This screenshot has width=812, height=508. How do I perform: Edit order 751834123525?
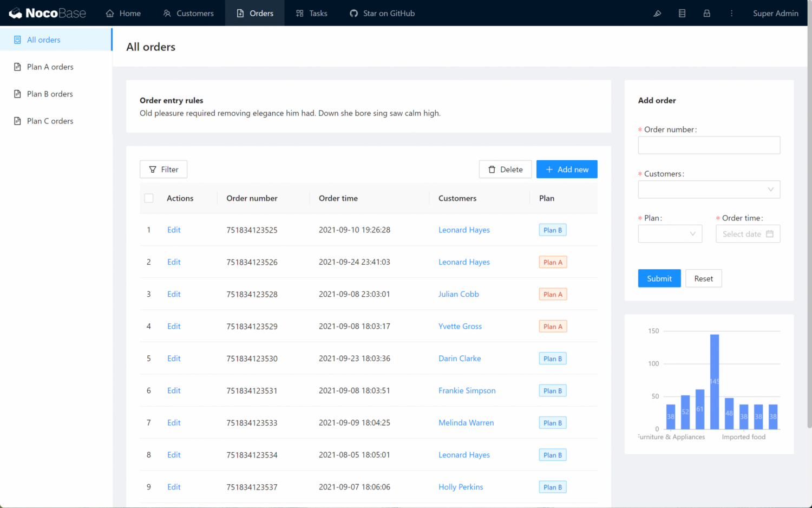pyautogui.click(x=174, y=230)
